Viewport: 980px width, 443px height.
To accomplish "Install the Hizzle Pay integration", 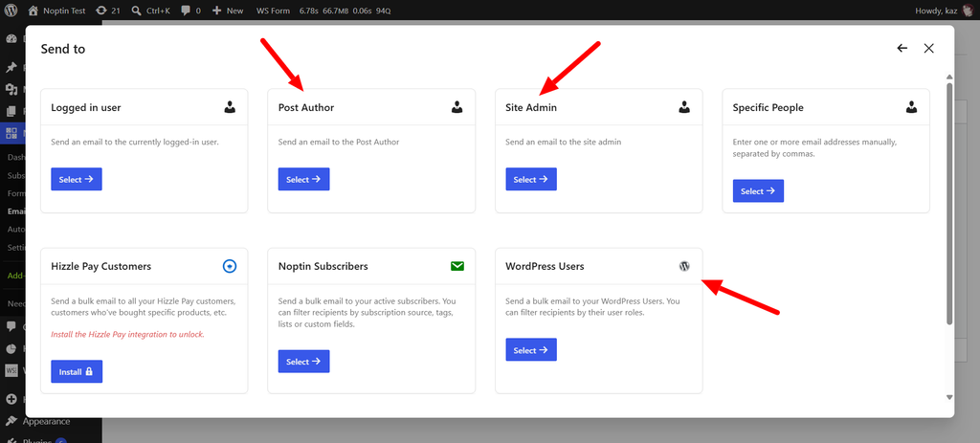I will [77, 372].
